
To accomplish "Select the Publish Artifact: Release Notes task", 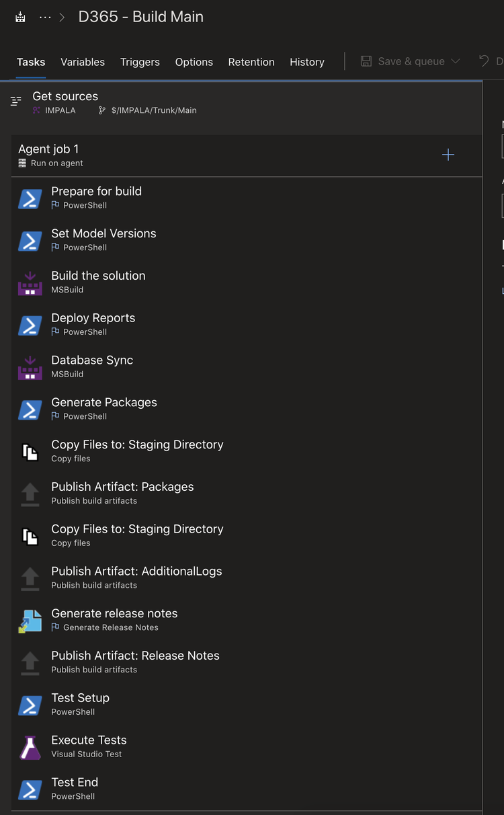I will point(247,663).
